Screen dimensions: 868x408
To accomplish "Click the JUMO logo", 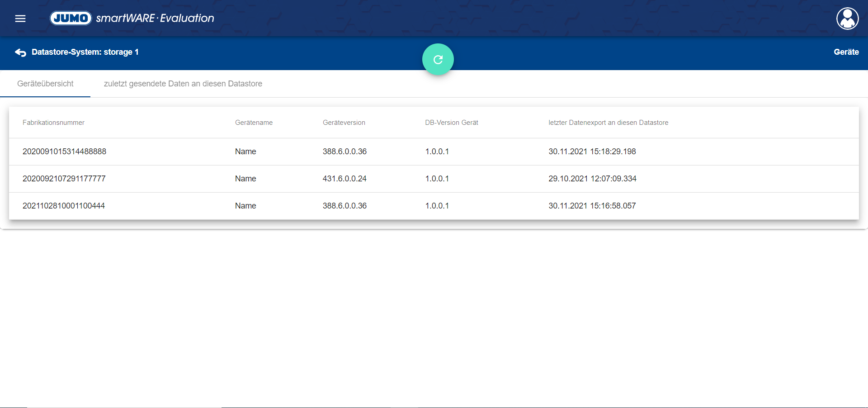I will point(71,18).
